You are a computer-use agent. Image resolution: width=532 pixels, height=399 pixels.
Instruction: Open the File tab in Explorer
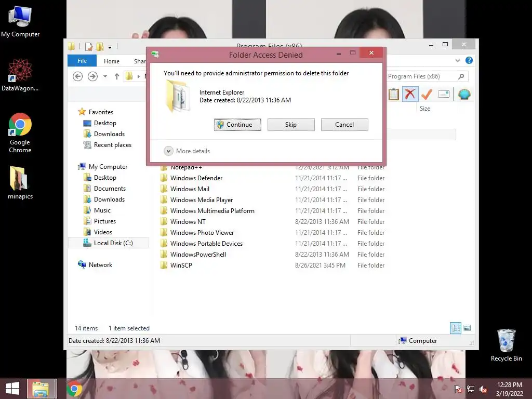(82, 61)
